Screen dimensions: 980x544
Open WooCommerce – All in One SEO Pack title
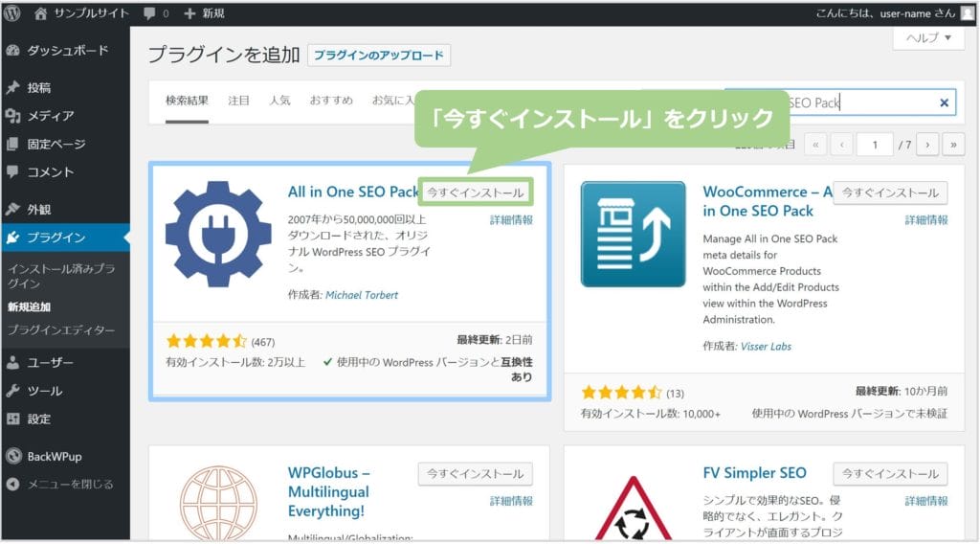pyautogui.click(x=768, y=201)
